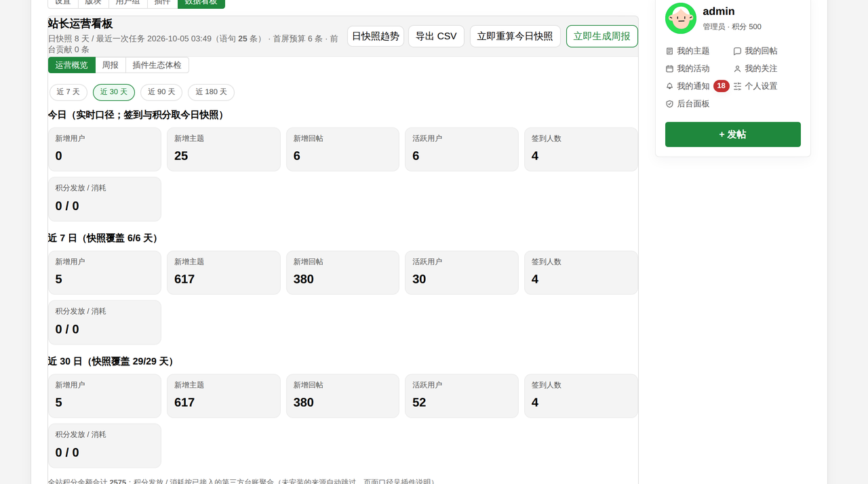Open the 插件生态体检 tab
This screenshot has height=484, width=868.
pyautogui.click(x=157, y=65)
